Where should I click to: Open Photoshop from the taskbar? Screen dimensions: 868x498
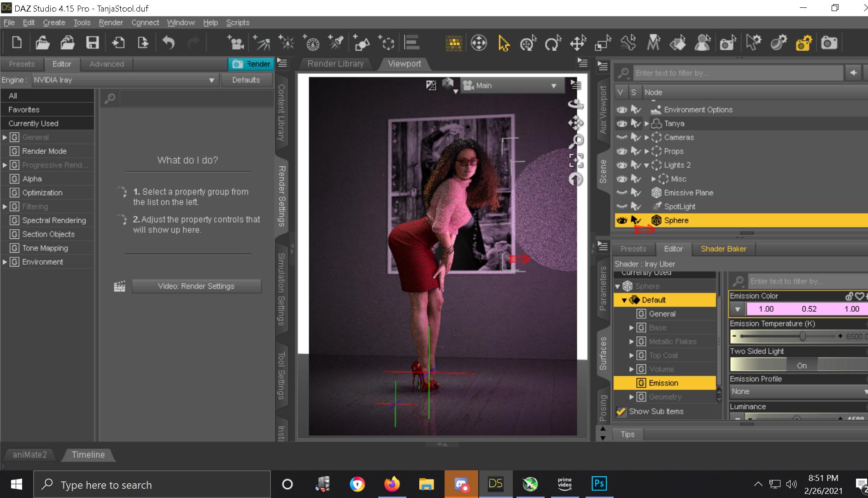coord(599,484)
